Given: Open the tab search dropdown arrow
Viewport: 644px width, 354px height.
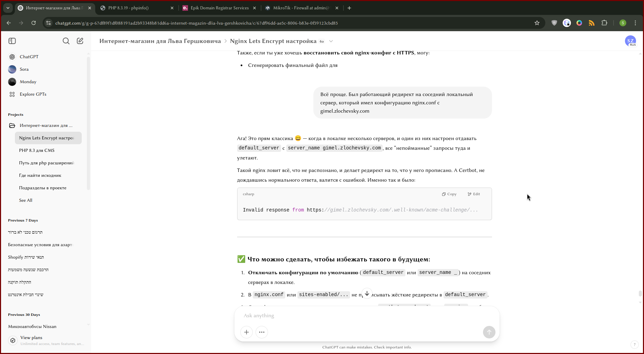Looking at the screenshot, I should (x=8, y=8).
